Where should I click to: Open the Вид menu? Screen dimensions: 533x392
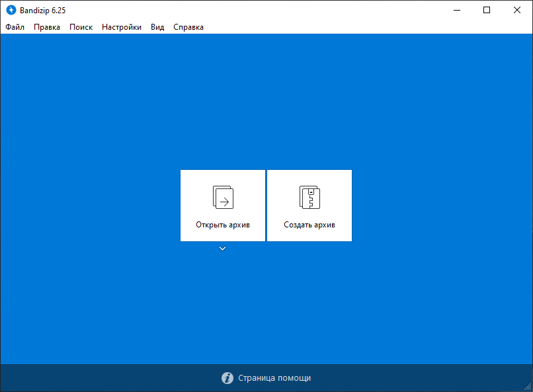157,27
